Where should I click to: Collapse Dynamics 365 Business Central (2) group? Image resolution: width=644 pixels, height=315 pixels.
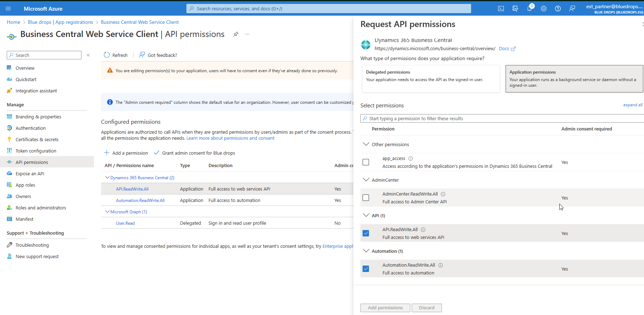[x=107, y=177]
